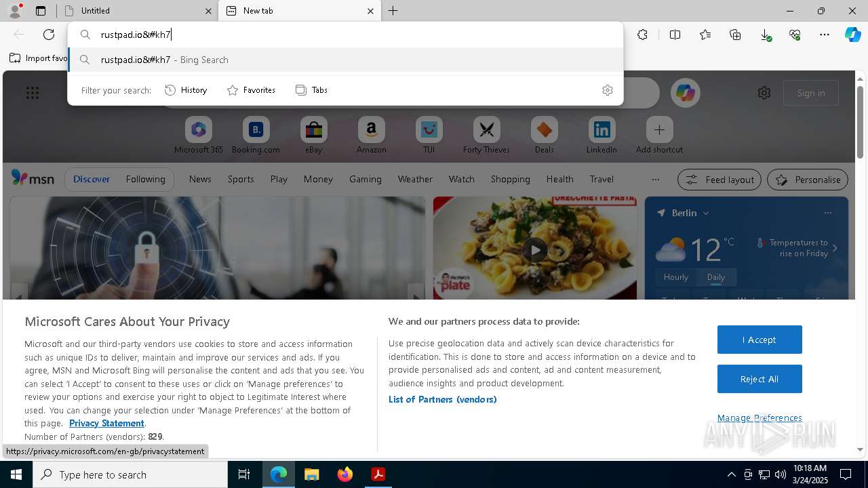The image size is (868, 488).
Task: Open List of Partners (vendors) link
Action: 443,399
